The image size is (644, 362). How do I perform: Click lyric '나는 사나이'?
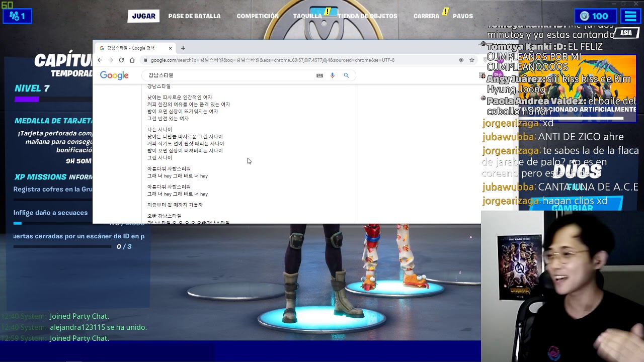(x=159, y=130)
